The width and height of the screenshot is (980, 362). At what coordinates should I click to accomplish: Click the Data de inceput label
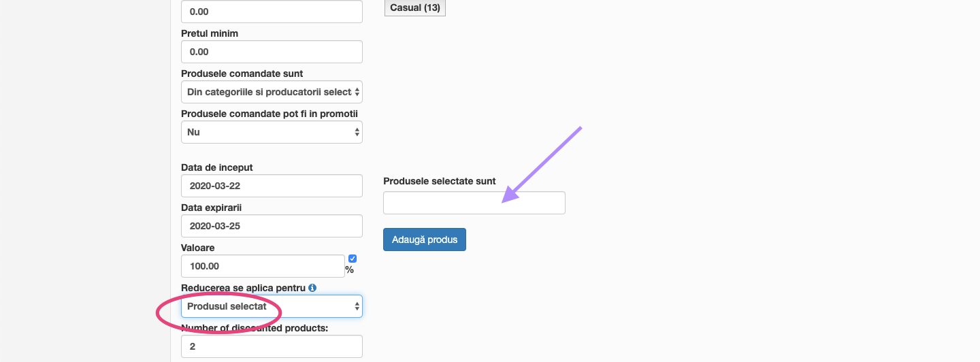[217, 167]
